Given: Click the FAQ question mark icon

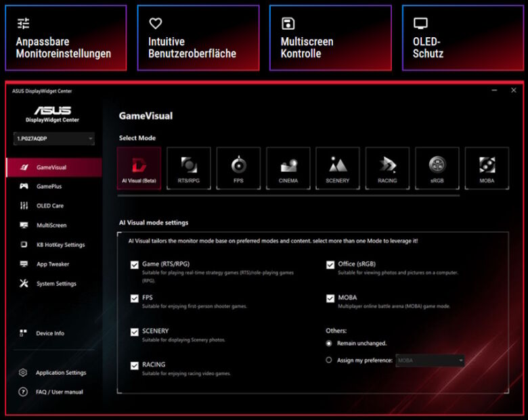Looking at the screenshot, I should (23, 392).
